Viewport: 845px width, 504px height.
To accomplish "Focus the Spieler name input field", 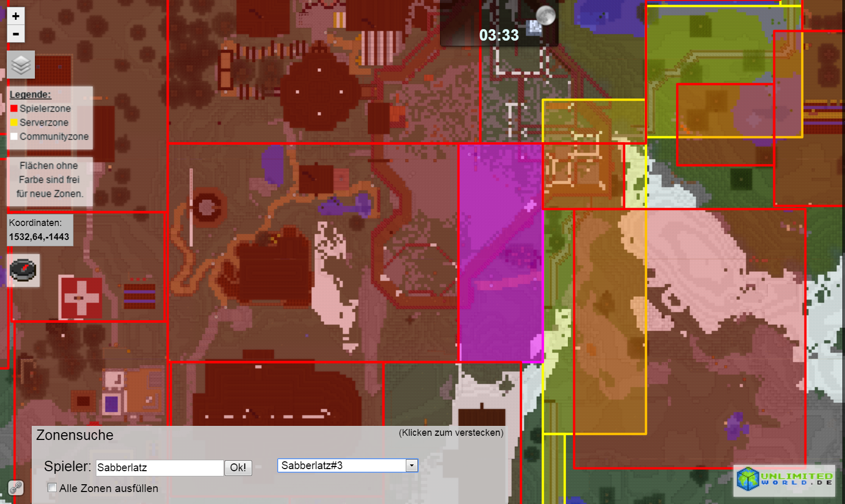I will pos(160,468).
